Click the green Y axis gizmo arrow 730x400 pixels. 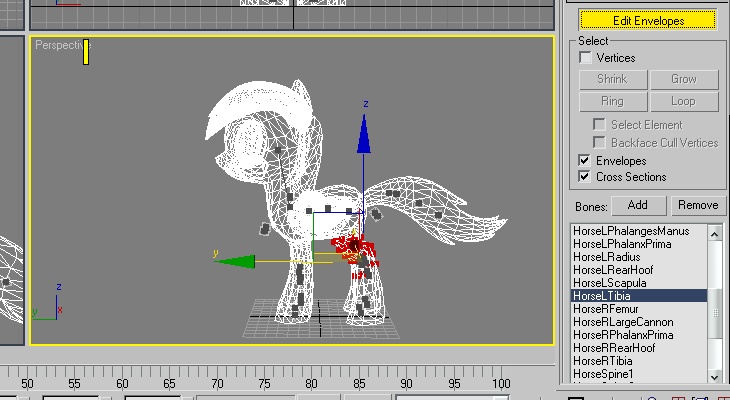point(235,261)
